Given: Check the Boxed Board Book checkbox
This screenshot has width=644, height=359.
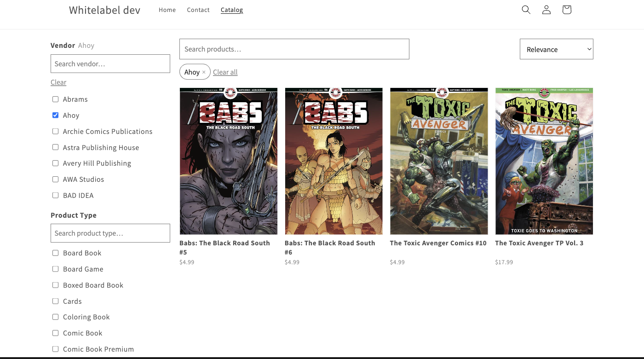Looking at the screenshot, I should click(56, 285).
